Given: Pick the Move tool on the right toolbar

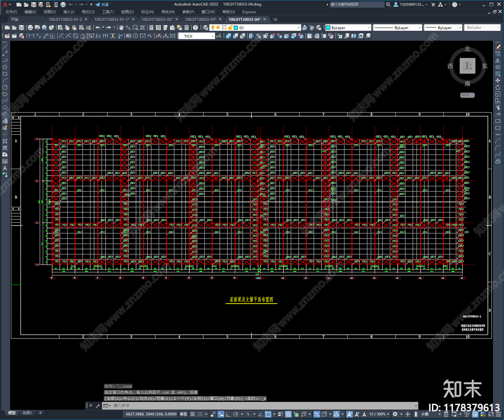Looking at the screenshot, I should (x=498, y=81).
